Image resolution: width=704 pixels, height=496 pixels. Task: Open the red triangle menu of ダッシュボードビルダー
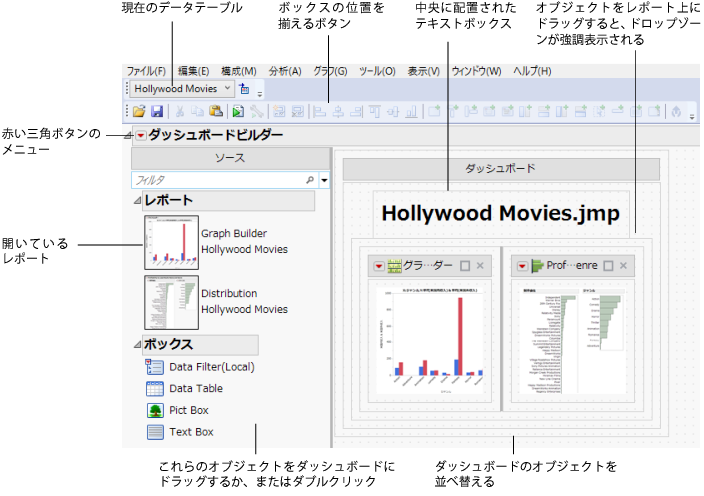140,135
